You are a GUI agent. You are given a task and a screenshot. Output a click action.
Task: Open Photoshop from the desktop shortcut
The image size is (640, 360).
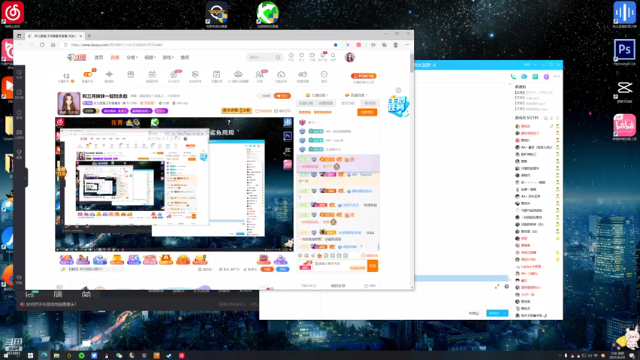point(624,49)
